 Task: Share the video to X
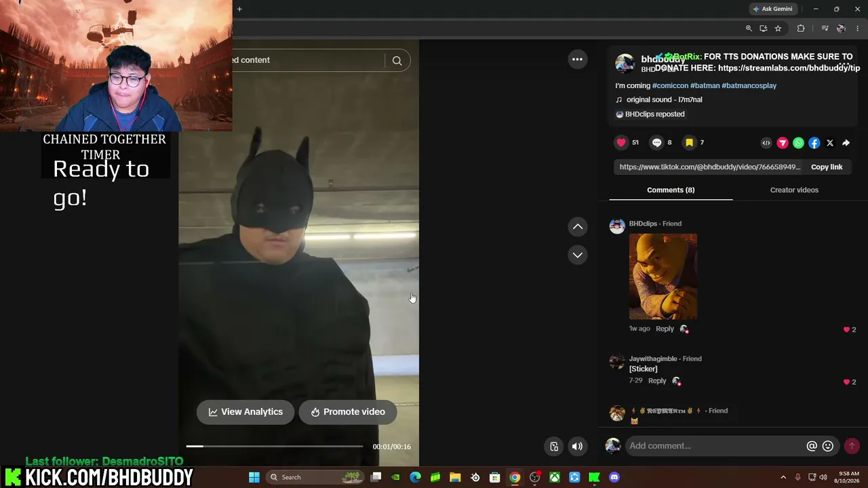830,143
